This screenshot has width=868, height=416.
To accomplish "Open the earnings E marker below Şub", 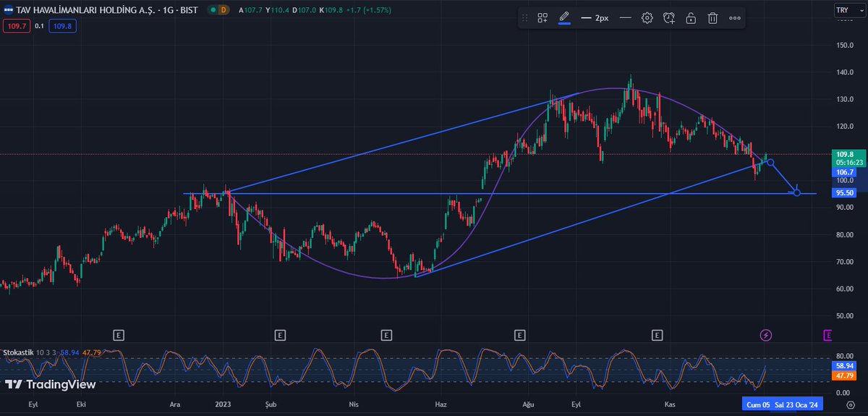I will [x=279, y=335].
